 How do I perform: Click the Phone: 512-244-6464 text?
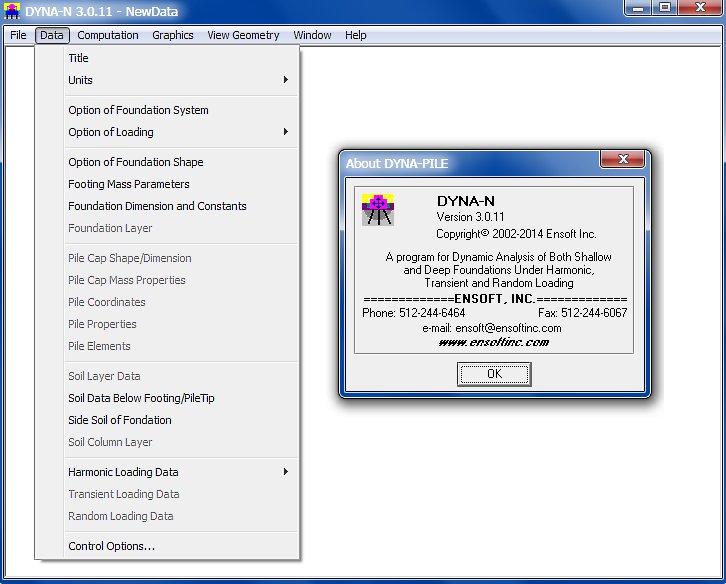[413, 313]
